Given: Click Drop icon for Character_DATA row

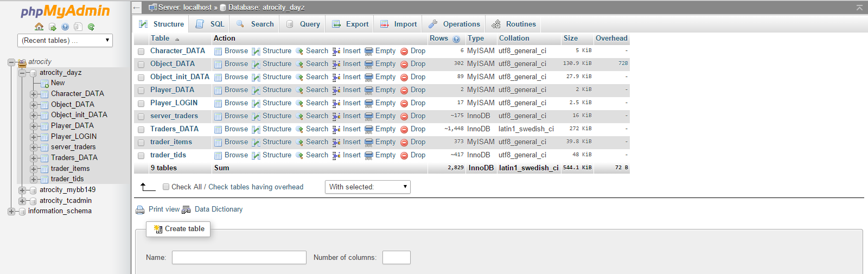Looking at the screenshot, I should point(404,52).
